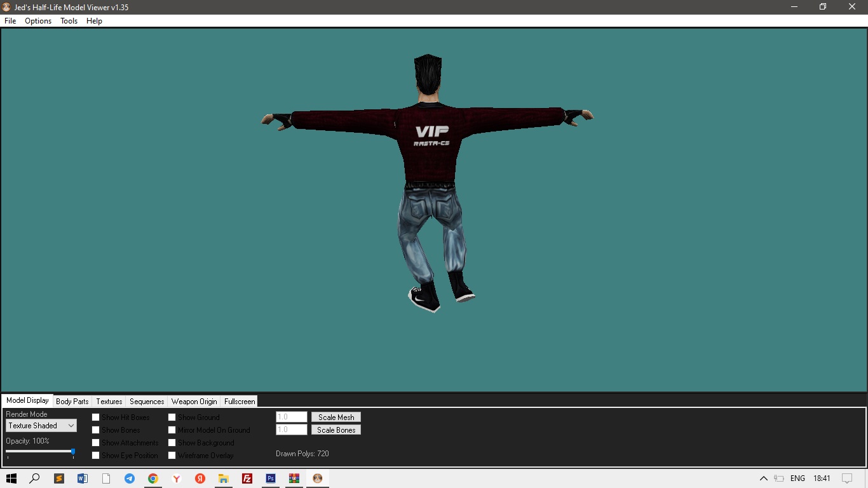Click the bones scale value field
The height and width of the screenshot is (488, 868).
pos(292,430)
